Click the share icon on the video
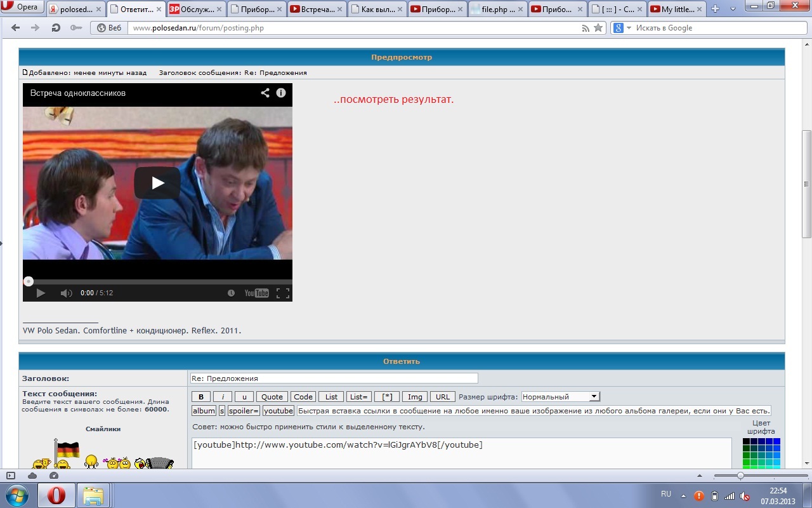The image size is (812, 508). (x=265, y=93)
